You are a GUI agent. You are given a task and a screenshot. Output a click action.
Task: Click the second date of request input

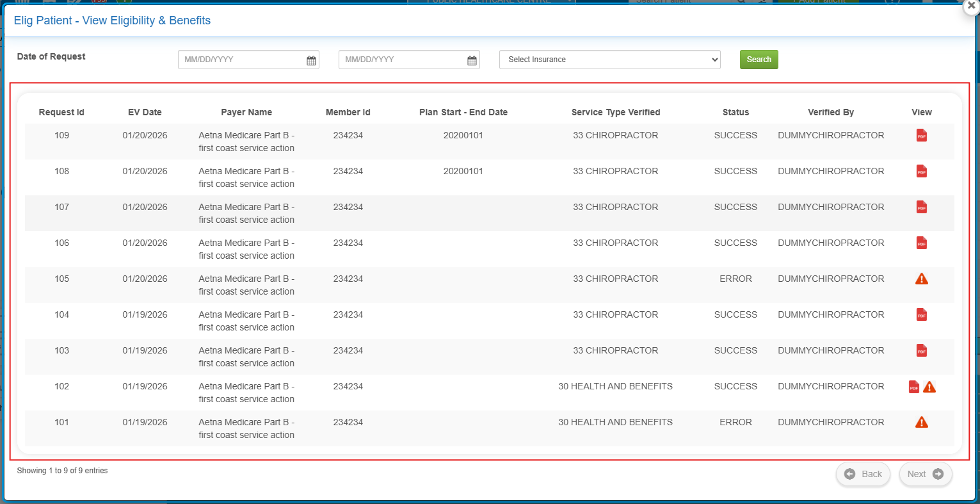[402, 60]
